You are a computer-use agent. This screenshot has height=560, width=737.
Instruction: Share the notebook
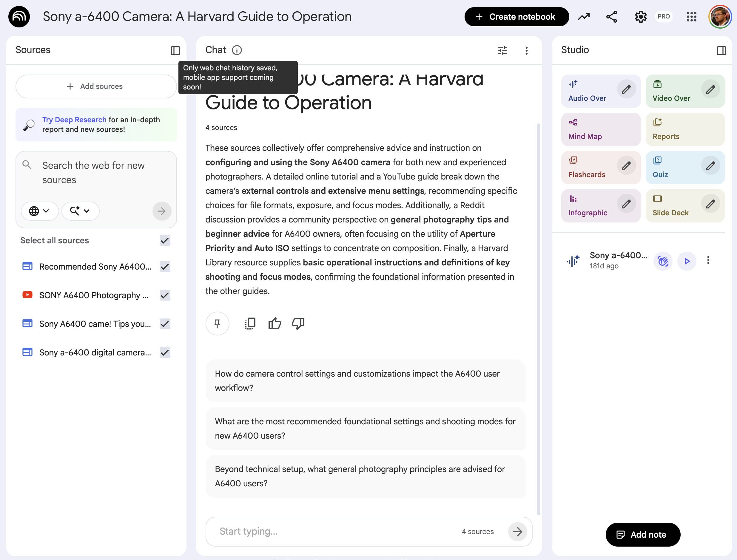click(x=612, y=17)
